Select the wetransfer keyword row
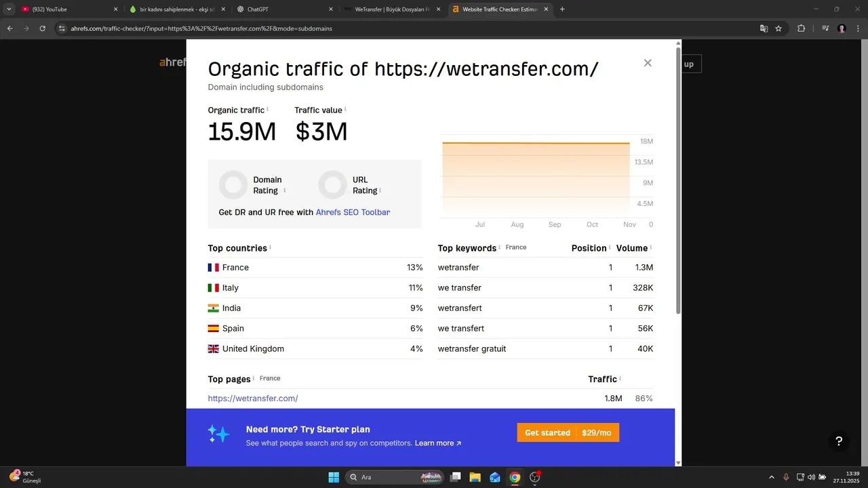This screenshot has height=488, width=868. point(546,268)
